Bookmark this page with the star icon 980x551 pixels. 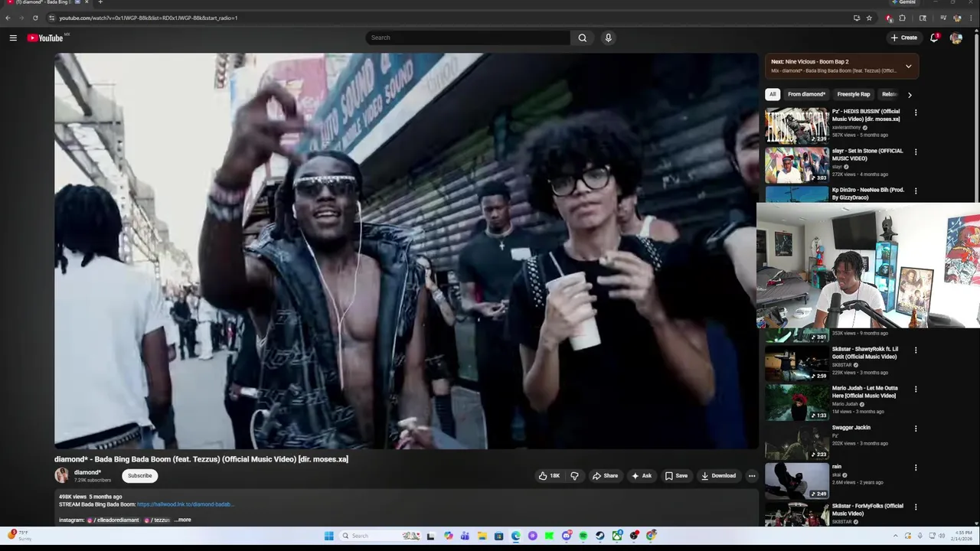pyautogui.click(x=869, y=18)
